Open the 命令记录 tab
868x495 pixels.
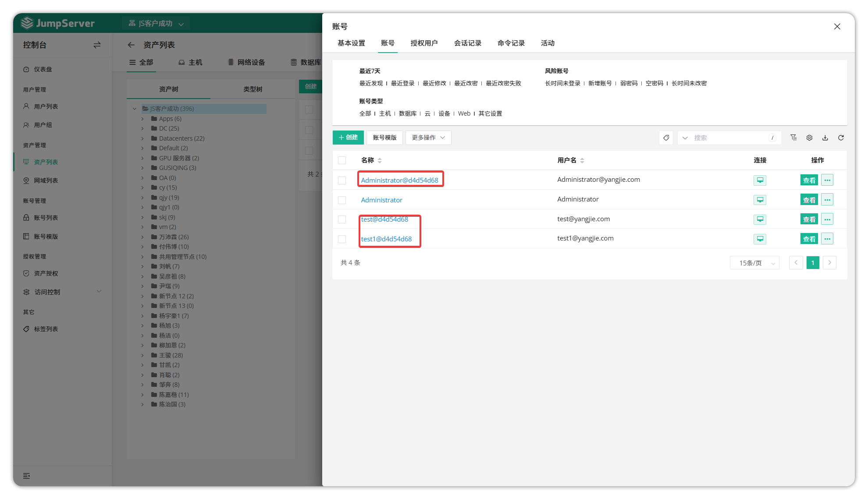(511, 43)
